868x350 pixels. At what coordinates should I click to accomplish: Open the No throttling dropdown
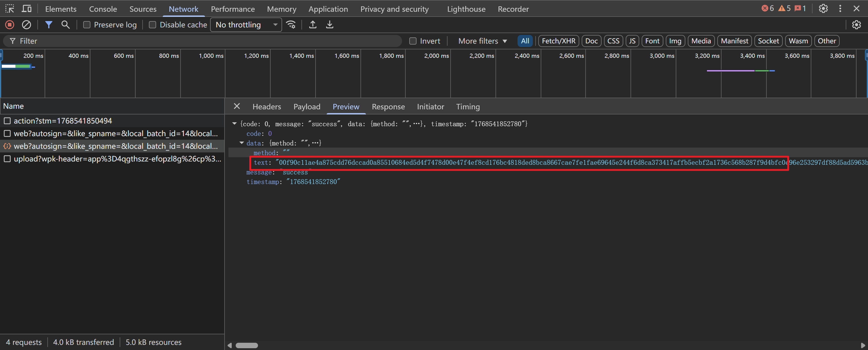pos(246,25)
